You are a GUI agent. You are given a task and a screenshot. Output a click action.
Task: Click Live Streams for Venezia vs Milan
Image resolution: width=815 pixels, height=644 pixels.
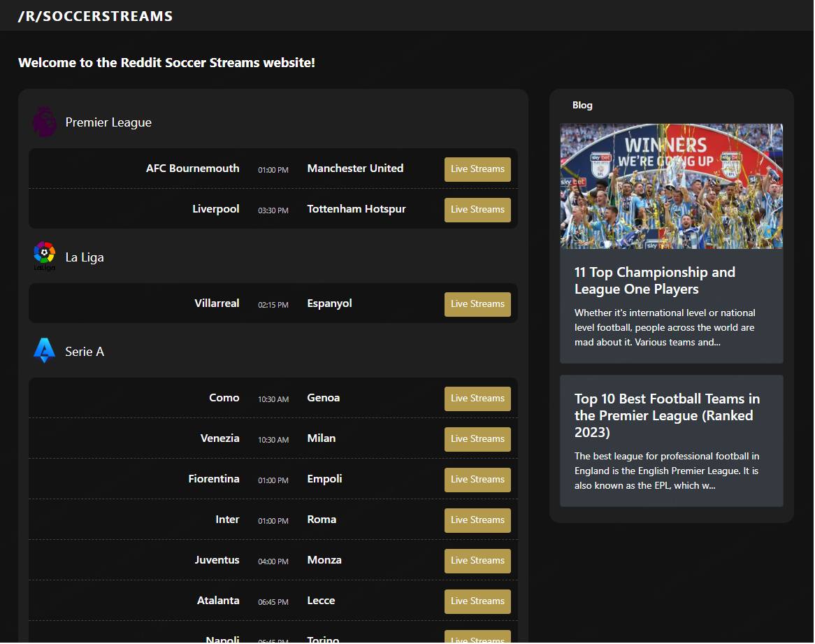point(477,439)
